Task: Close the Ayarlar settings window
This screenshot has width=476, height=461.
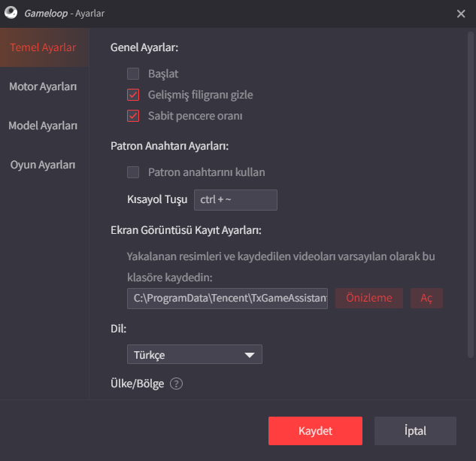Action: click(461, 13)
